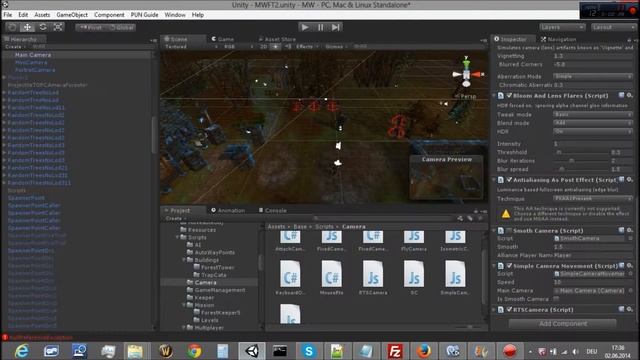Start Play mode with Play button
Viewport: 640px width, 360px height.
tap(305, 27)
